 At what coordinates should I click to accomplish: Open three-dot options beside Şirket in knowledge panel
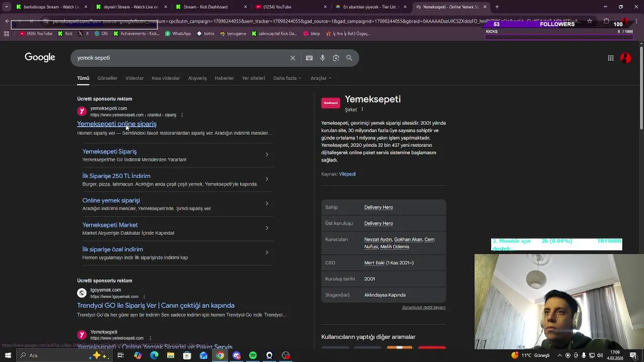coord(362,109)
